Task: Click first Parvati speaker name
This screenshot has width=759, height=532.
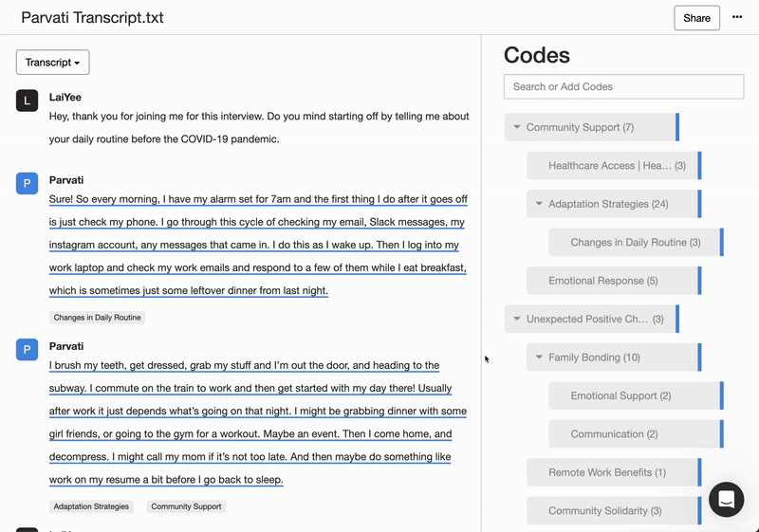Action: tap(66, 180)
